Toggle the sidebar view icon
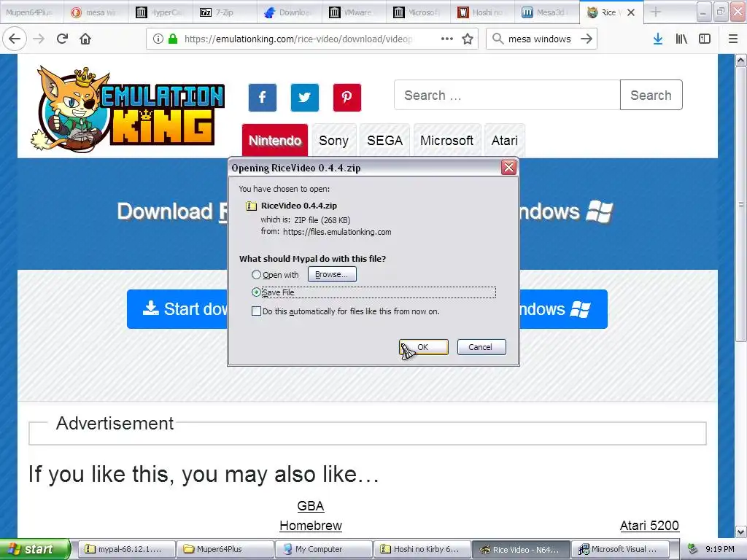The height and width of the screenshot is (560, 747). tap(705, 39)
